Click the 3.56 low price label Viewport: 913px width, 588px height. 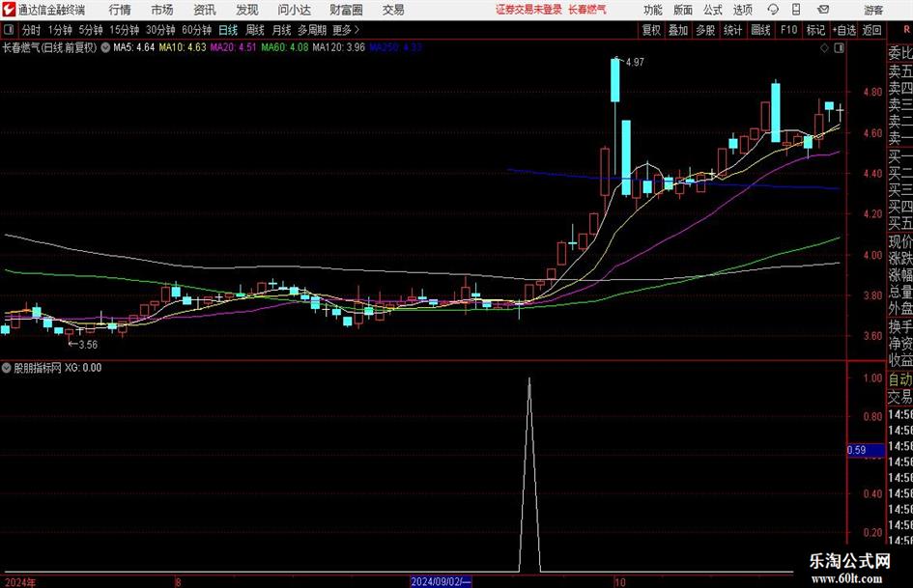coord(88,345)
